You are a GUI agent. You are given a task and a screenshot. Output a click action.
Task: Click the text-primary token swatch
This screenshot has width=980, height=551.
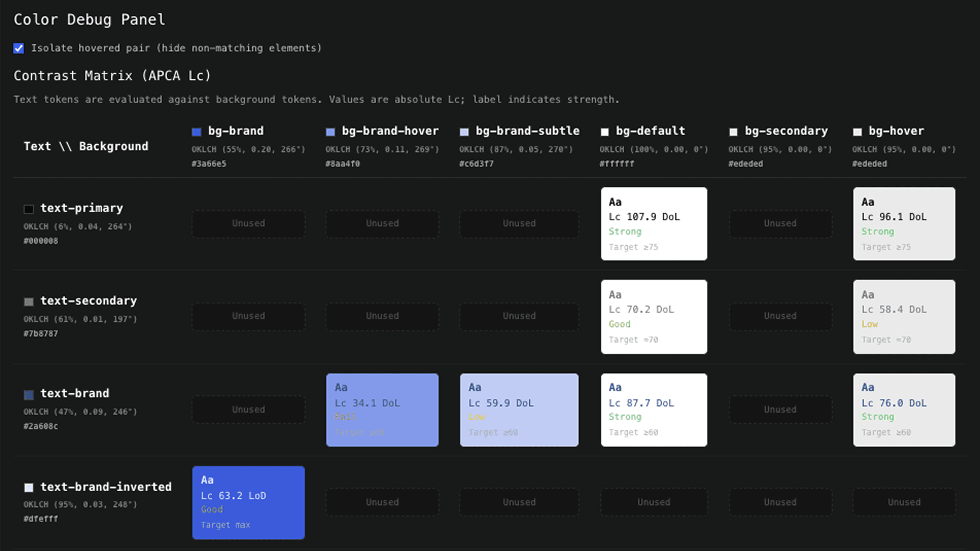pyautogui.click(x=29, y=209)
